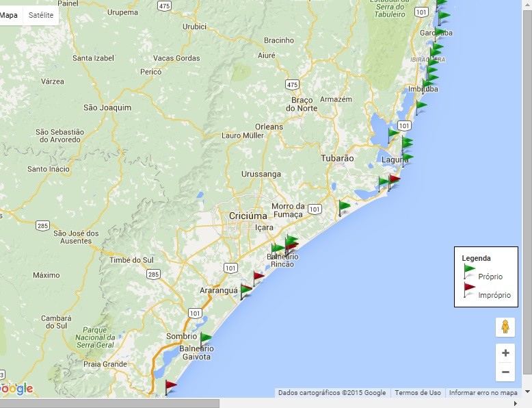This screenshot has width=532, height=408.
Task: Click the Orleans town label
Action: [x=269, y=127]
